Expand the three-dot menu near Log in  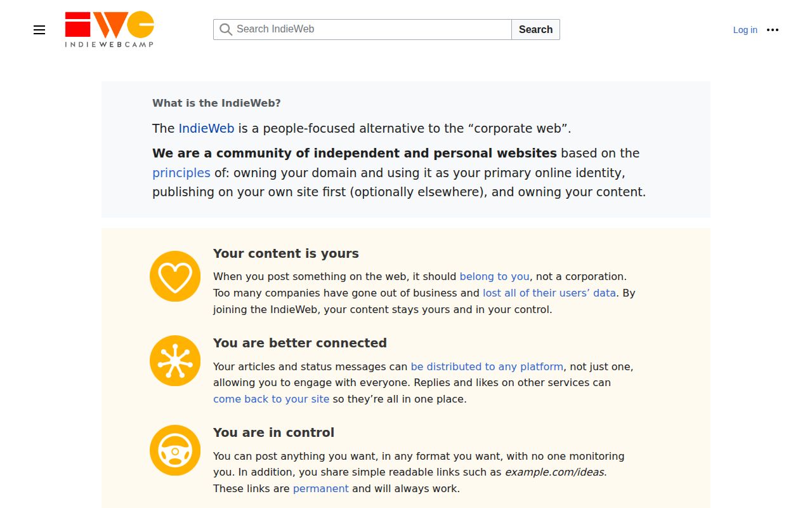[772, 30]
